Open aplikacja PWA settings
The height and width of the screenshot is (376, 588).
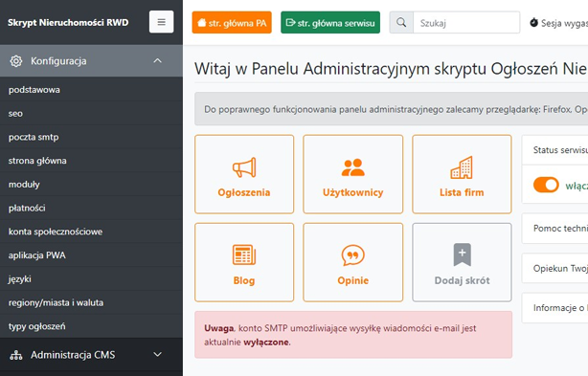91,255
